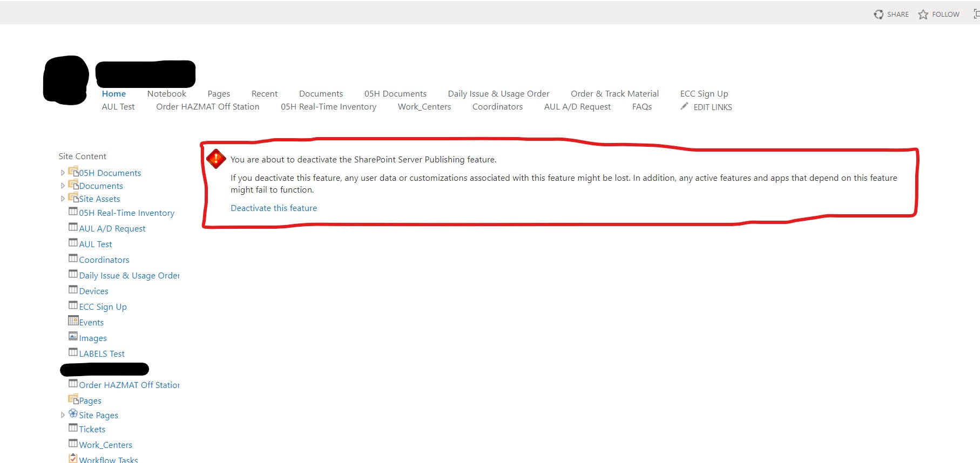Open Daily Issue & Usage Order nav link
Screen dimensions: 980x463
(498, 93)
